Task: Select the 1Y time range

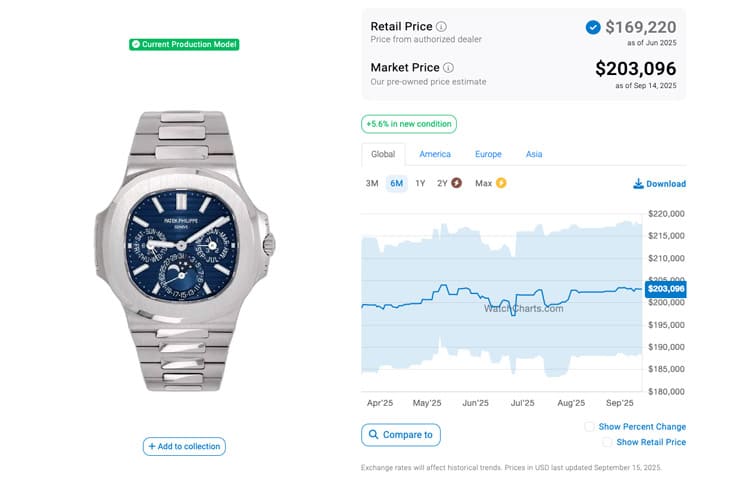Action: (x=420, y=183)
